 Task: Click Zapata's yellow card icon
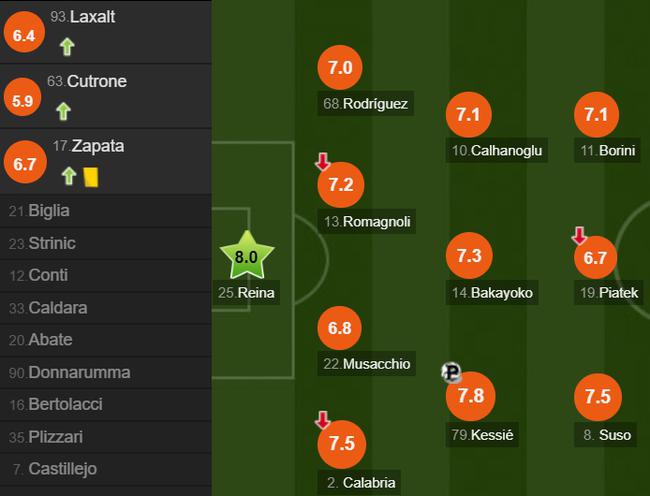click(90, 177)
